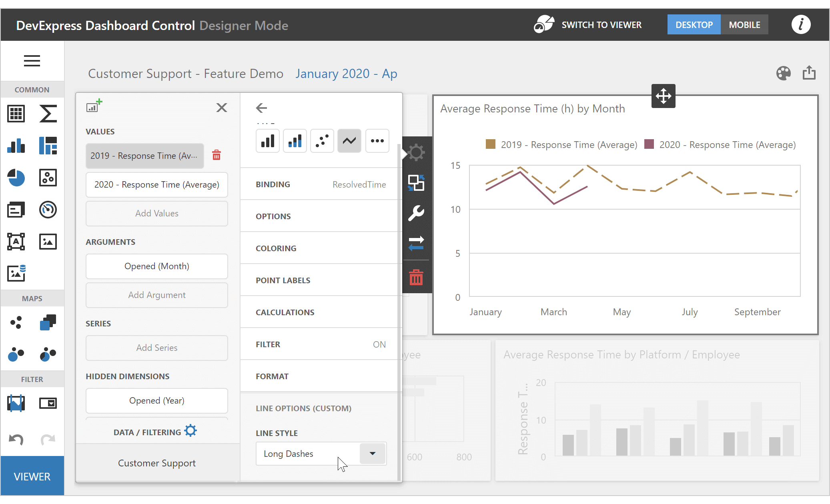Viewport: 830px width, 504px height.
Task: Open the hamburger navigation menu
Action: point(32,61)
